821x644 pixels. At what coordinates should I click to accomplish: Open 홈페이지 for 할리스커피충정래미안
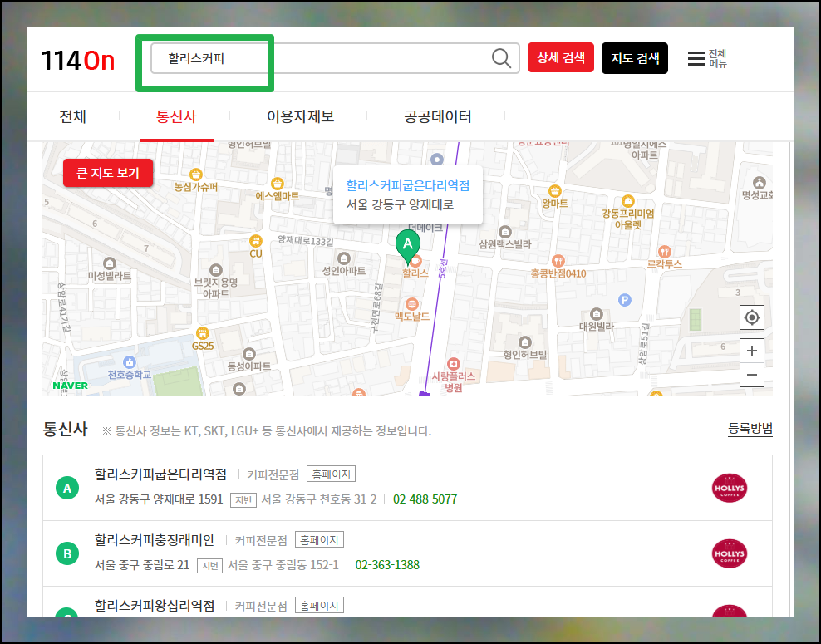click(319, 540)
